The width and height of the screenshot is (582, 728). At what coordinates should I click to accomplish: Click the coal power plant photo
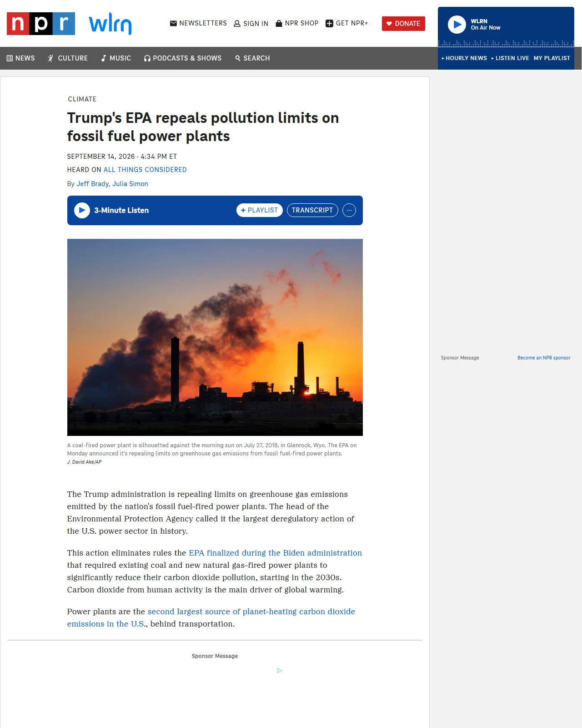pos(215,337)
